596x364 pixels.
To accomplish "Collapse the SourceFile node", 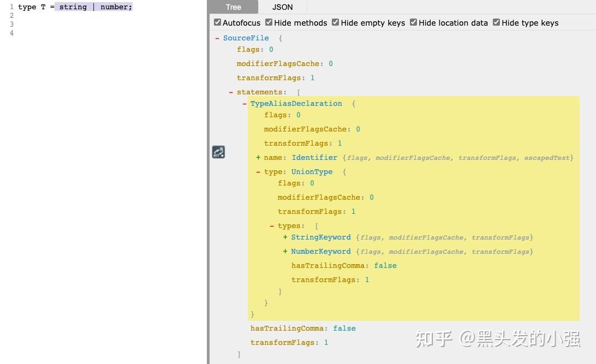I will [218, 38].
